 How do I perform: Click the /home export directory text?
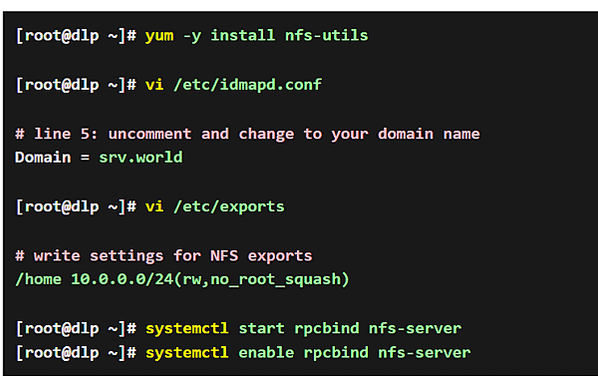(x=38, y=279)
